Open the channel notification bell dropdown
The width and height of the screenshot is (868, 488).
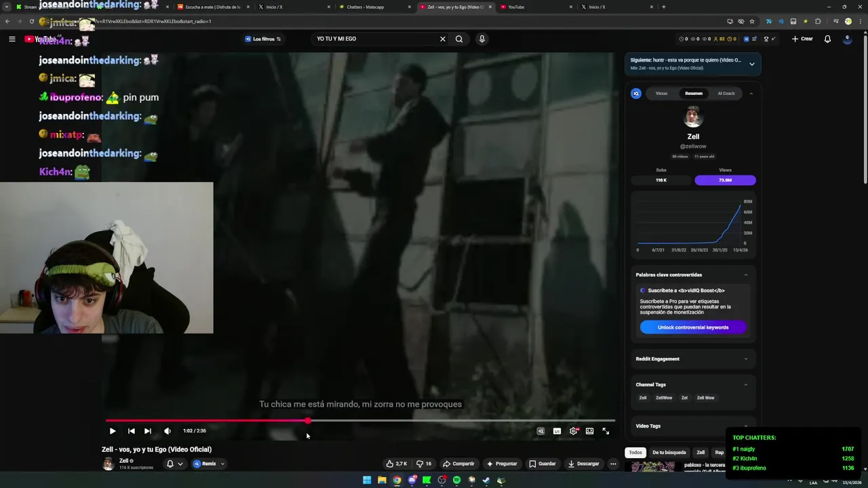[174, 464]
